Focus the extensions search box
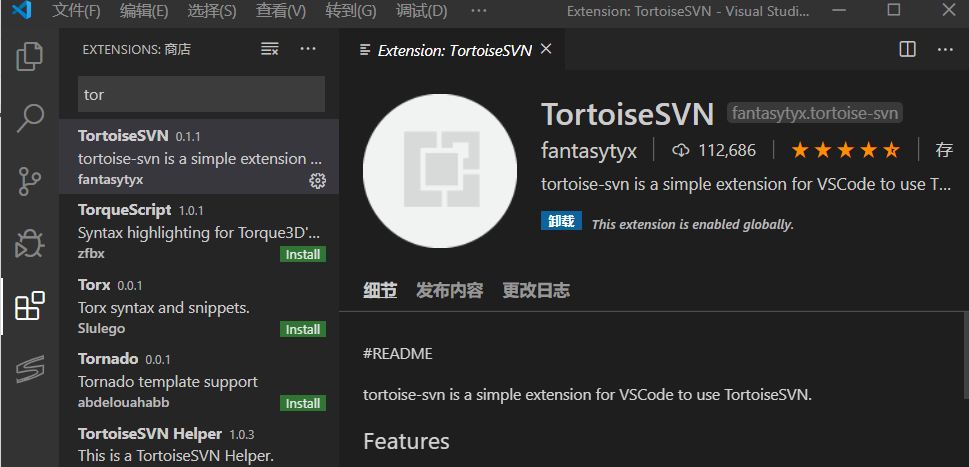The height and width of the screenshot is (467, 969). (201, 95)
